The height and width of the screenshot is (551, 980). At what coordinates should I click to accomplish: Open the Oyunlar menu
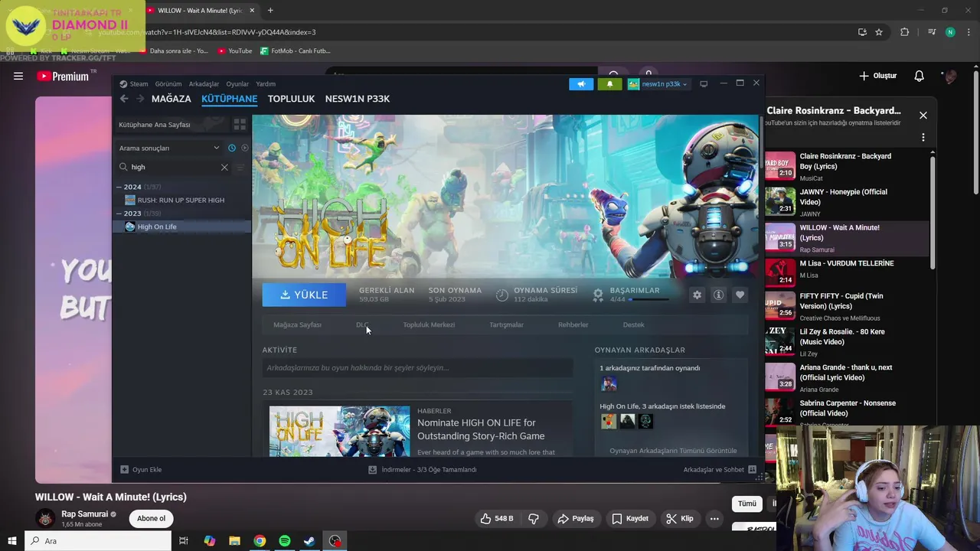pos(237,84)
